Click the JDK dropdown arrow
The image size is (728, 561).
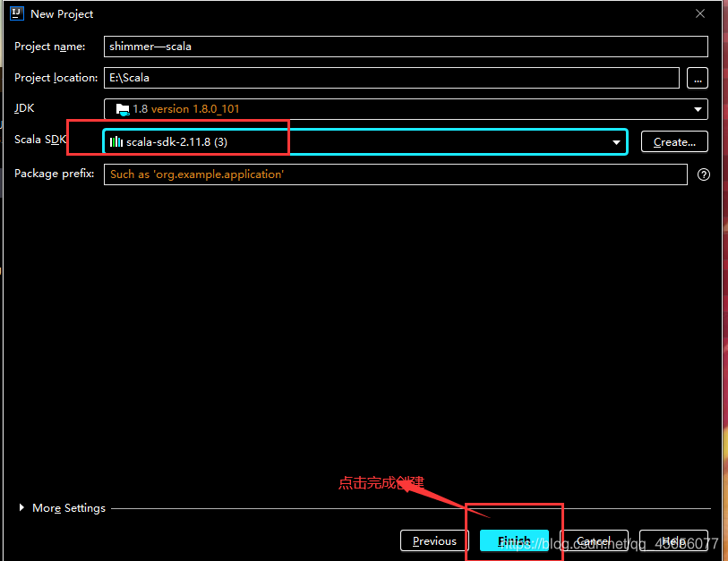tap(698, 109)
